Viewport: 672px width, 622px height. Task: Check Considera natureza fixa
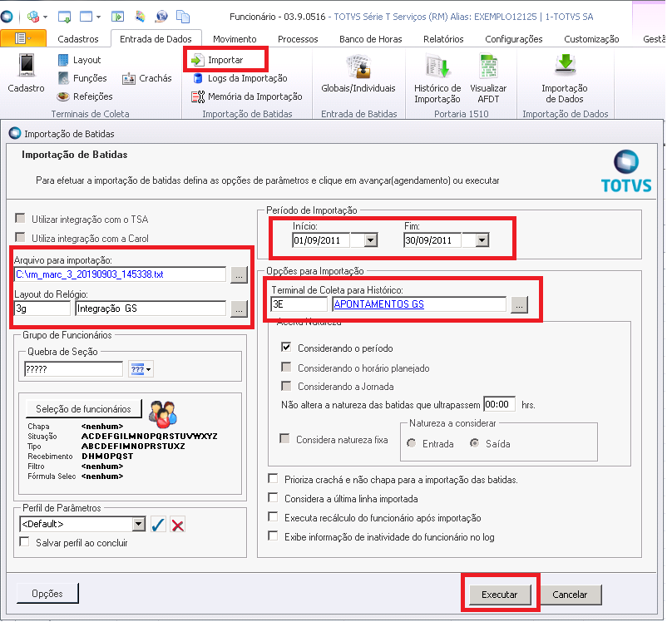[x=284, y=439]
